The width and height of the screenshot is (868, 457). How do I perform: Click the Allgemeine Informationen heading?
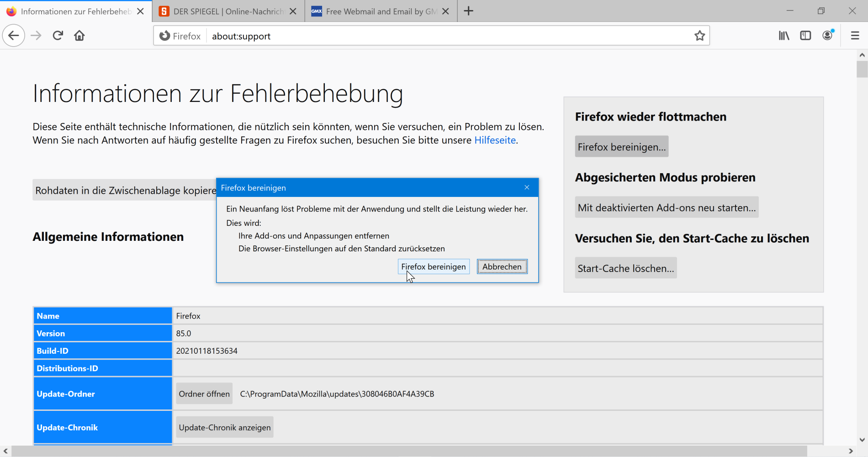click(x=108, y=237)
